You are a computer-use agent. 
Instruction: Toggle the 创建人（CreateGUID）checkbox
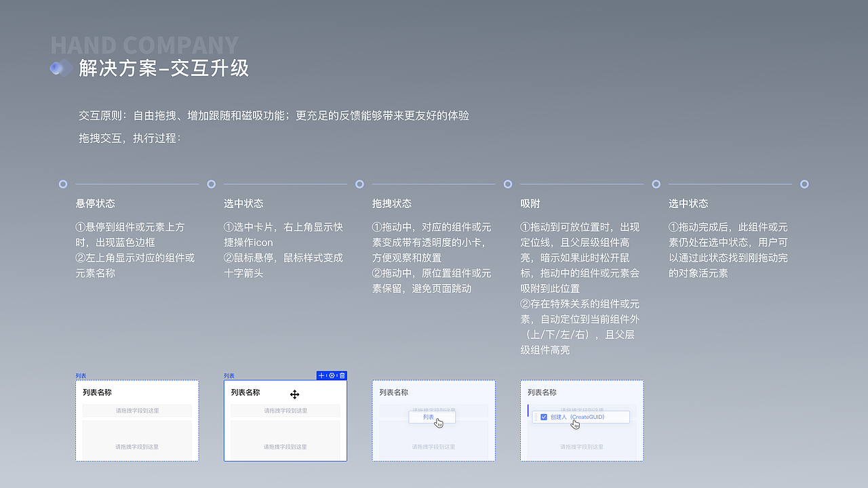(543, 417)
